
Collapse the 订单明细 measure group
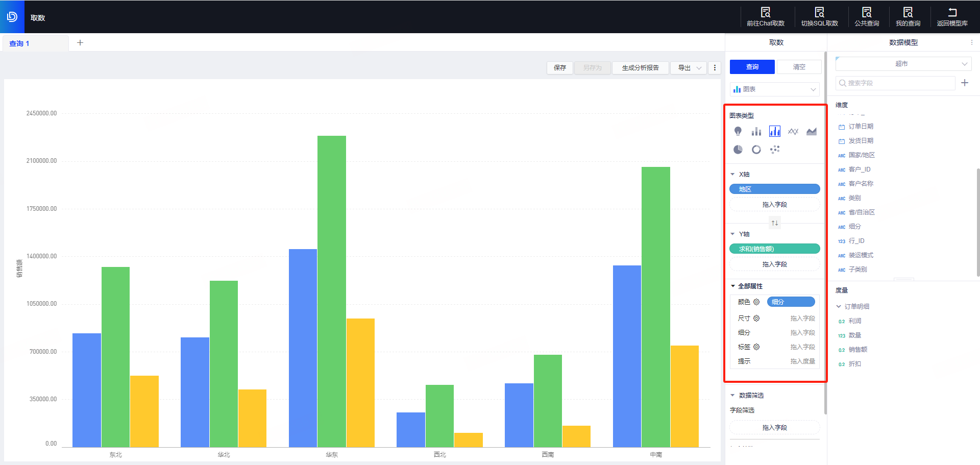(x=839, y=307)
